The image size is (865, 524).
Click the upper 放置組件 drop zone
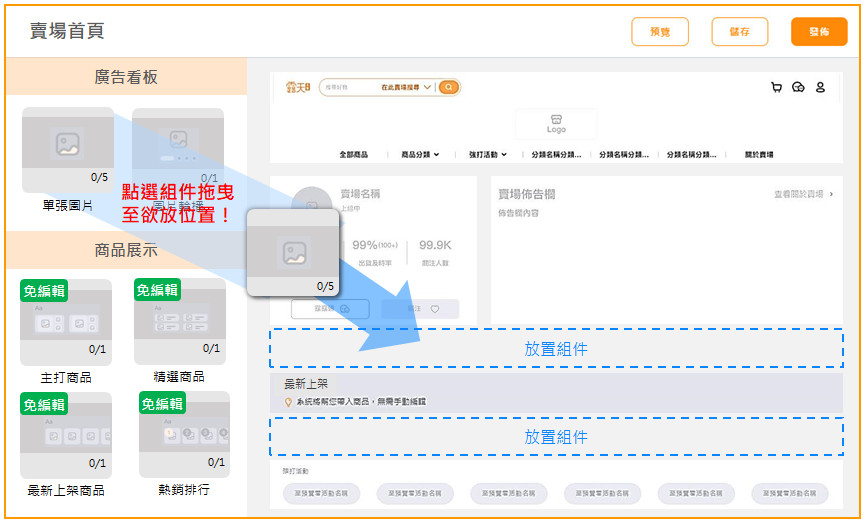click(x=556, y=349)
